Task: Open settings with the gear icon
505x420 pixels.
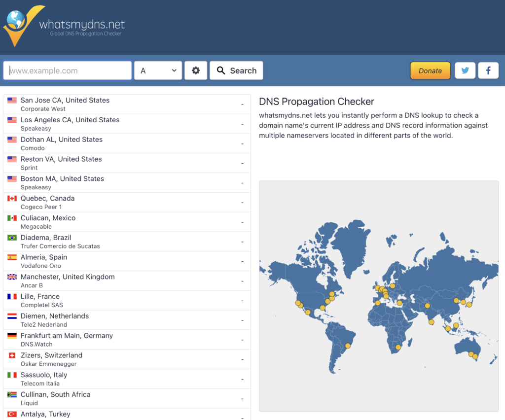Action: coord(196,70)
